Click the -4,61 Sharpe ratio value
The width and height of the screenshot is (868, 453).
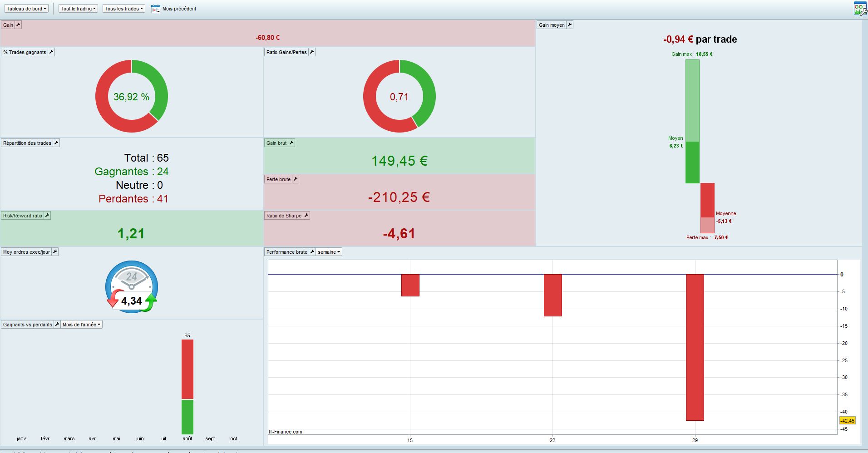pyautogui.click(x=399, y=234)
